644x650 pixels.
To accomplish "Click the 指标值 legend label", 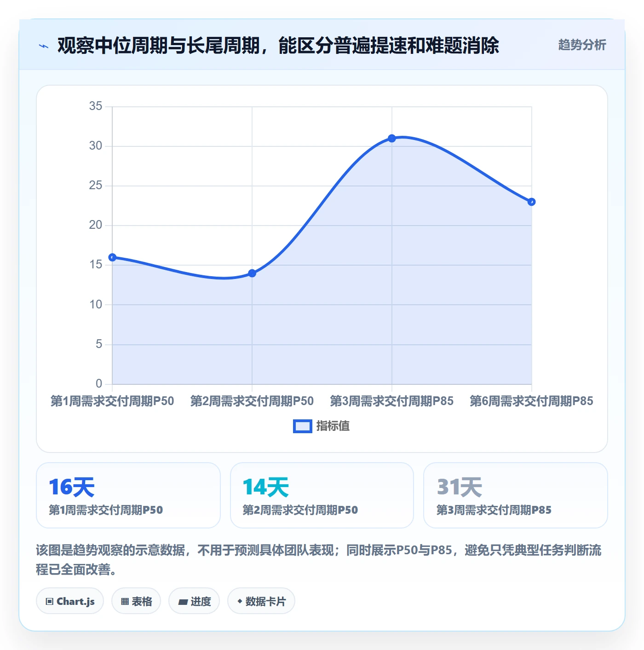I will (x=333, y=426).
